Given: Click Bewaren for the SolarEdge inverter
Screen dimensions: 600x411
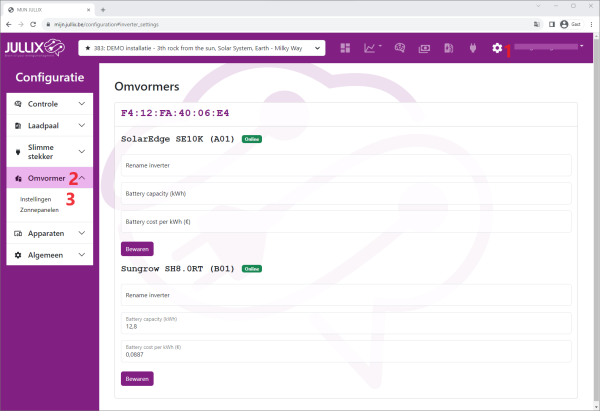Looking at the screenshot, I should pos(137,248).
